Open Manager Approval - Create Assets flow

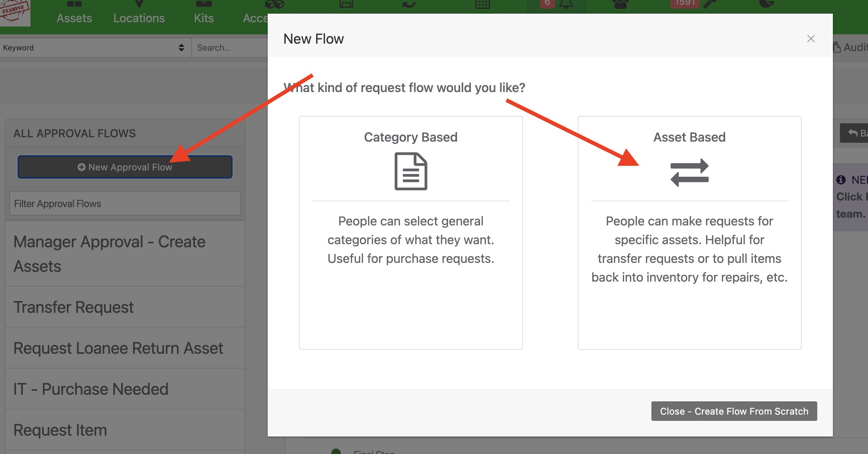click(125, 254)
